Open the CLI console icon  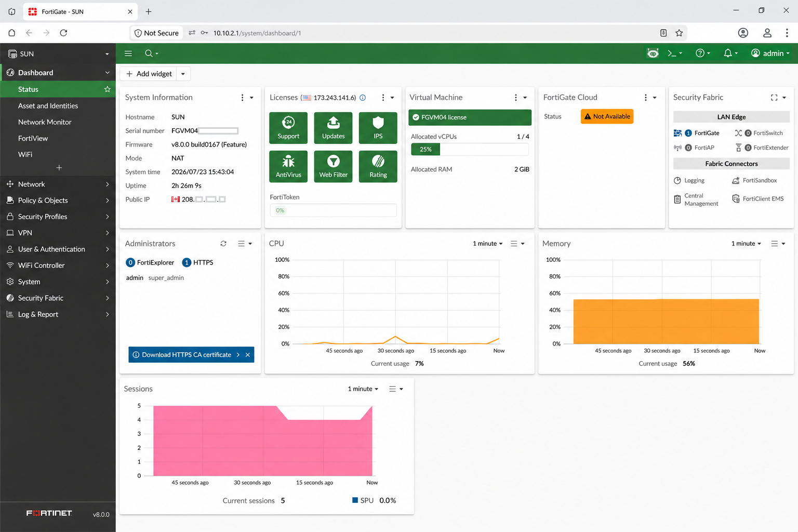675,54
